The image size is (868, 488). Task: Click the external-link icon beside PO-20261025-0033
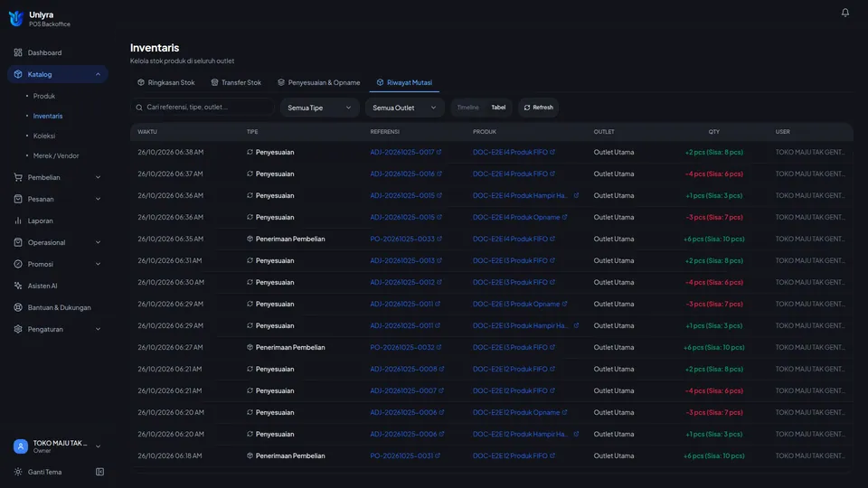pyautogui.click(x=439, y=239)
